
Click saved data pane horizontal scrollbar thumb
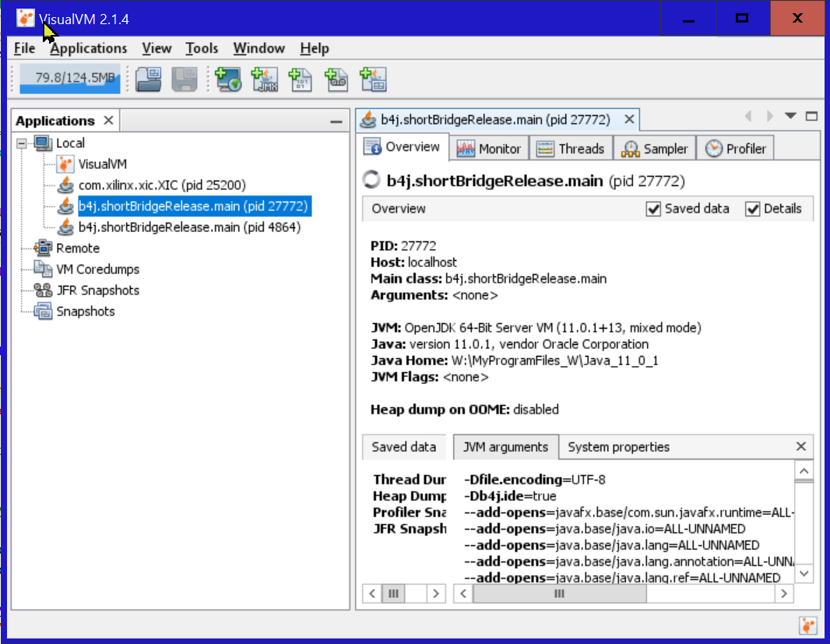tap(393, 593)
